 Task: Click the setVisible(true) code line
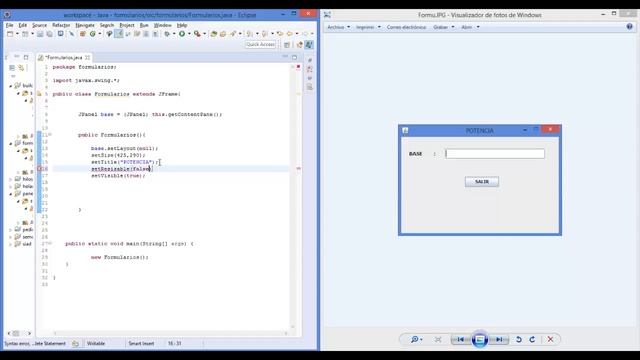118,176
